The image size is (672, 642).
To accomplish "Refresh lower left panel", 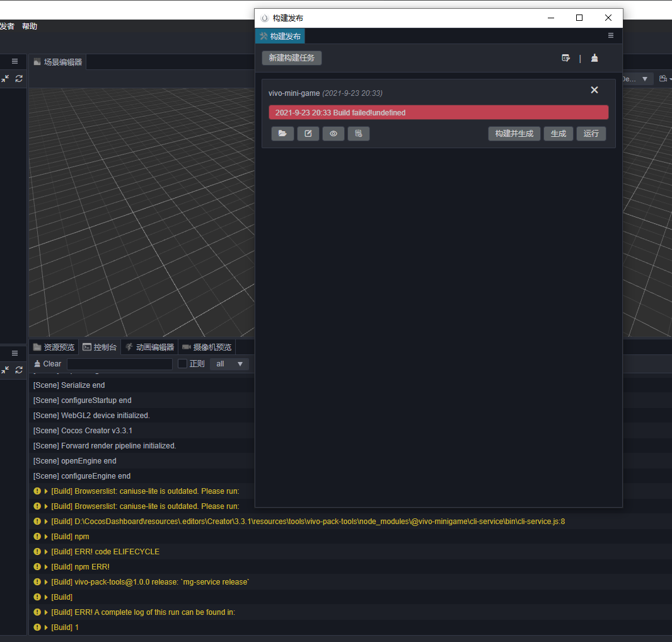I will tap(19, 370).
